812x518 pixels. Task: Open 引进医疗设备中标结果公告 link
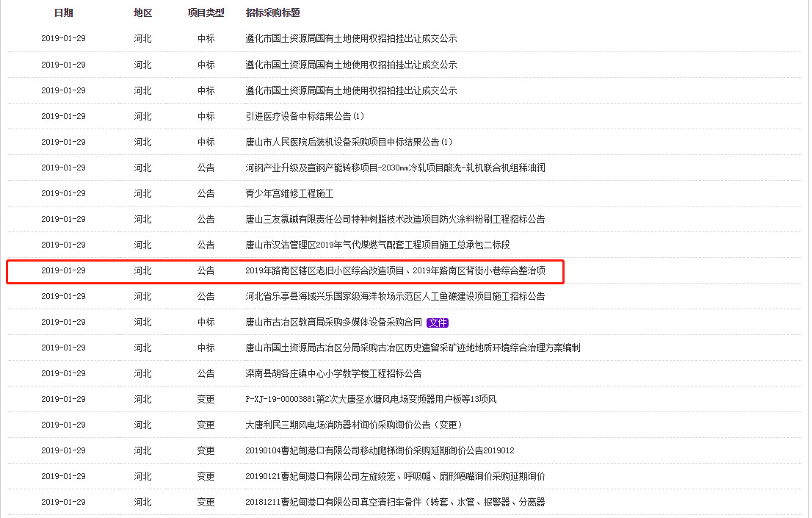(x=305, y=116)
